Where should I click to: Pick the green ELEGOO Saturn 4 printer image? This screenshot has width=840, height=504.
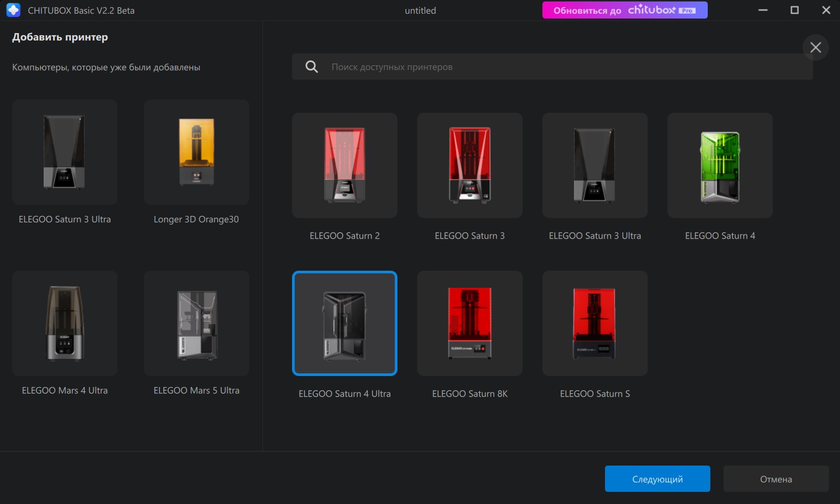pos(720,165)
